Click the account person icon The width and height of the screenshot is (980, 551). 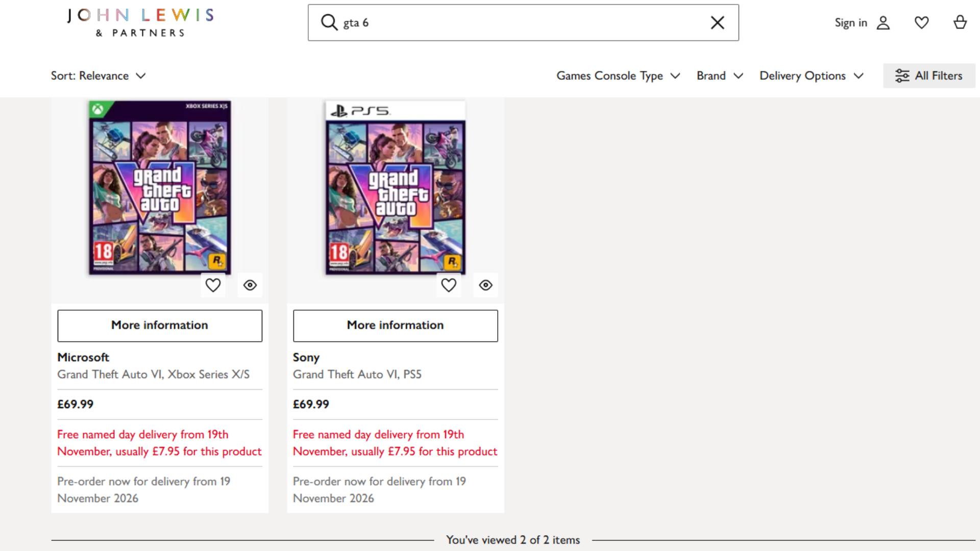883,23
